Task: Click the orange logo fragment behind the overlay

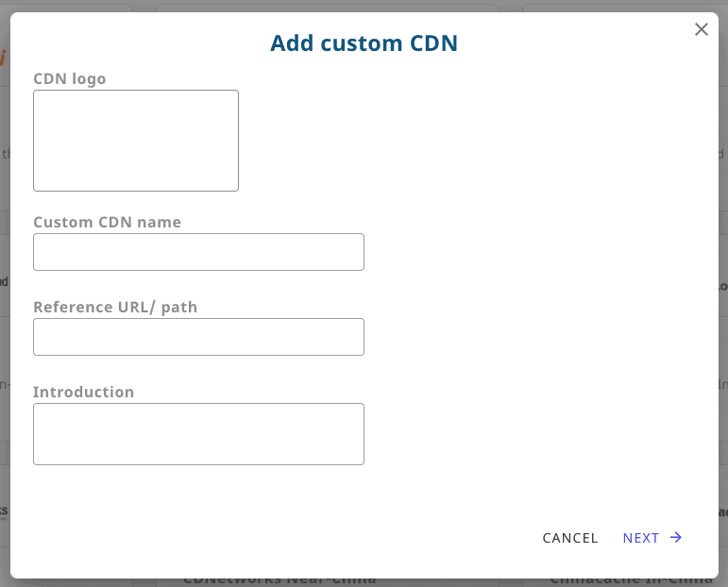Action: click(x=3, y=58)
